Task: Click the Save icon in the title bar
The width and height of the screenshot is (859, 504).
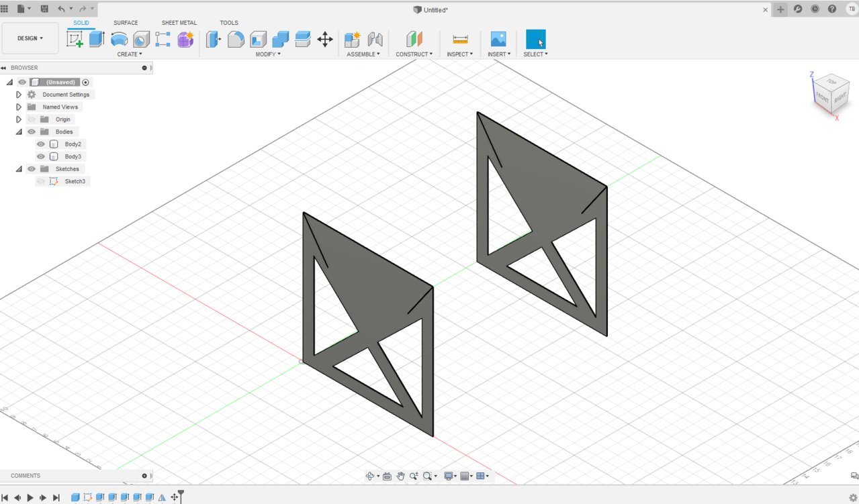Action: (44, 9)
